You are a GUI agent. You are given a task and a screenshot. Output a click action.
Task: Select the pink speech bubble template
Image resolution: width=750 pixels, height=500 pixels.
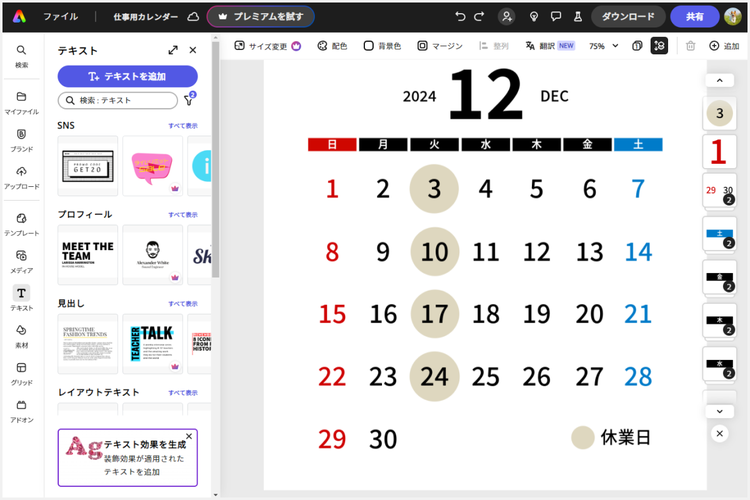[153, 166]
